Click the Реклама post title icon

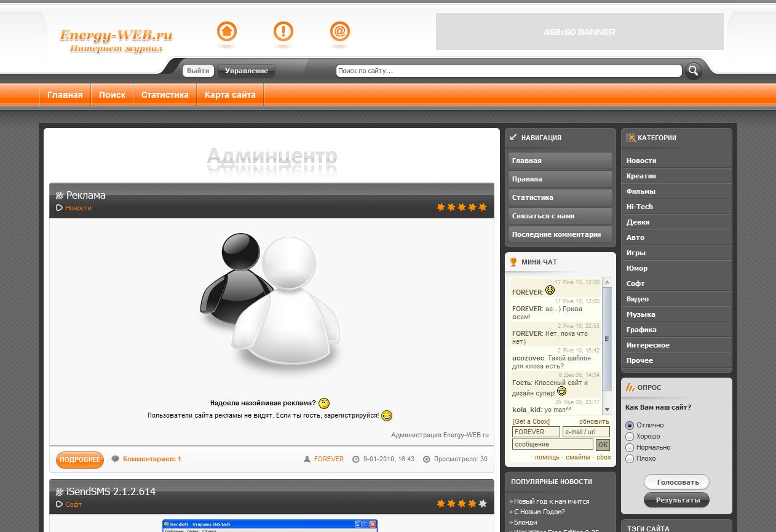60,196
